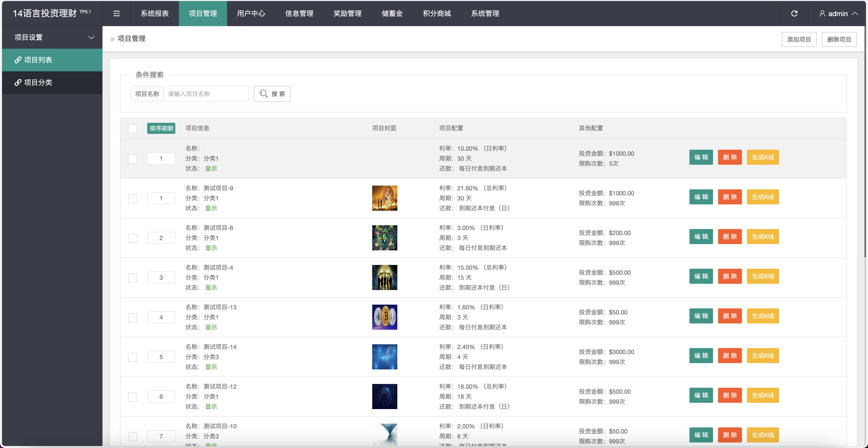Check the checkbox for 测试项目-9 row
The image size is (868, 448).
pyautogui.click(x=132, y=198)
